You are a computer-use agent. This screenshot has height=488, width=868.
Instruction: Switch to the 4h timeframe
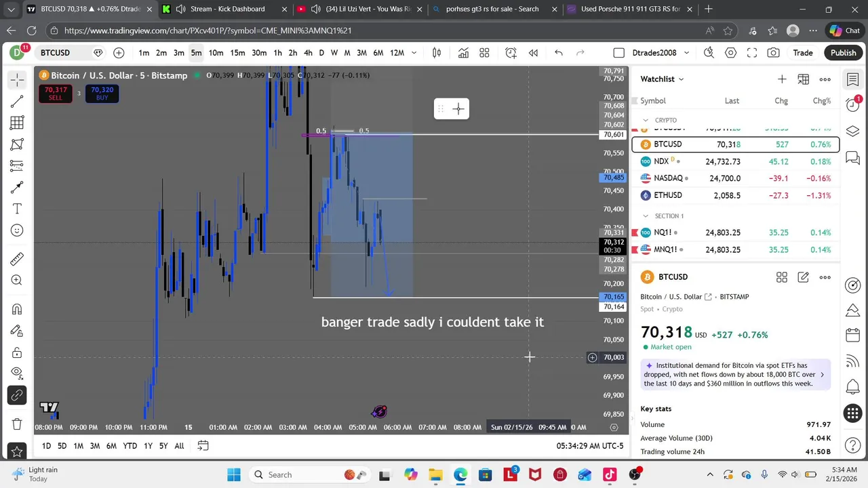pyautogui.click(x=308, y=53)
